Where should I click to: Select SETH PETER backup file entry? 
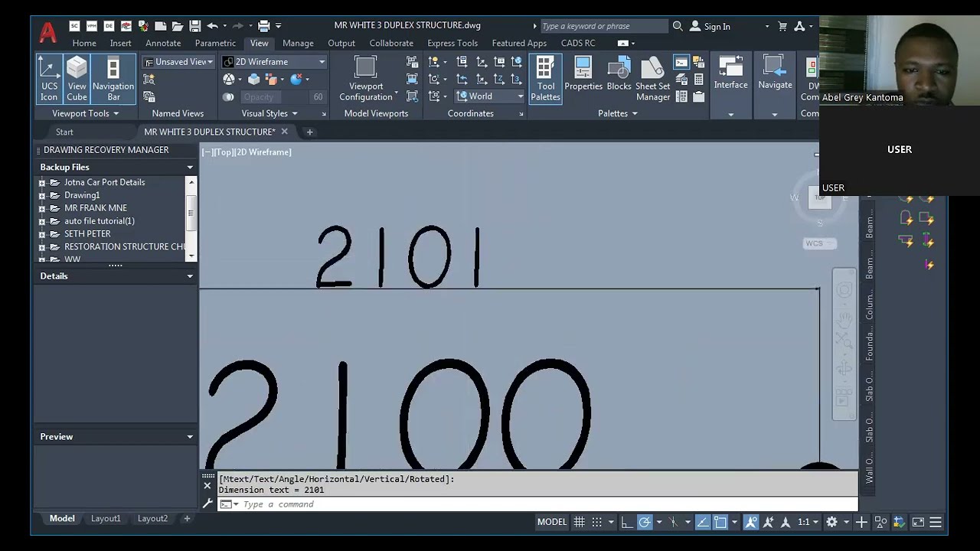(87, 234)
